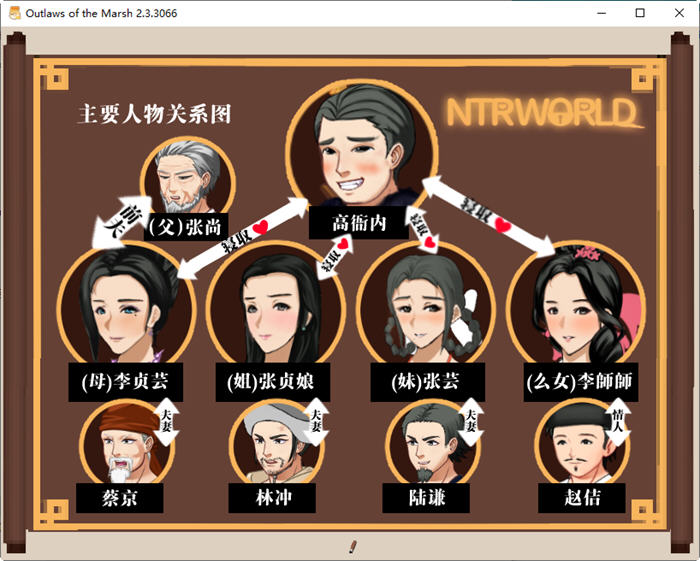
Task: Click the 林冲 portrait
Action: (x=272, y=442)
